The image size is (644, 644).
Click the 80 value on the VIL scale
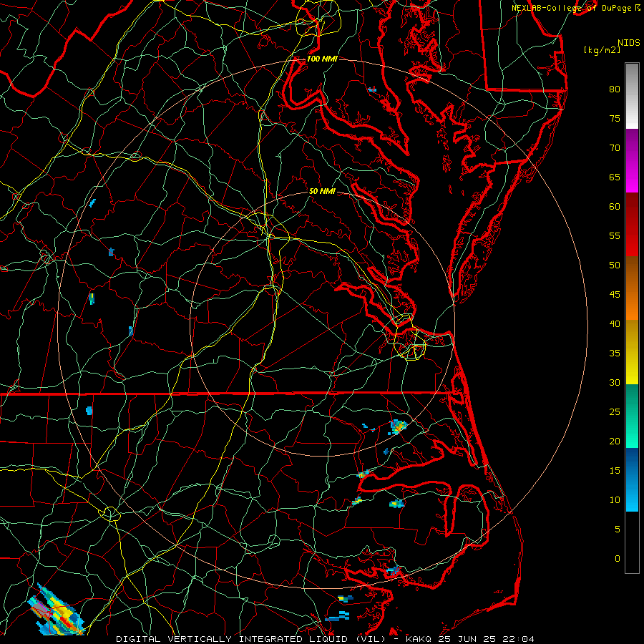tap(615, 89)
